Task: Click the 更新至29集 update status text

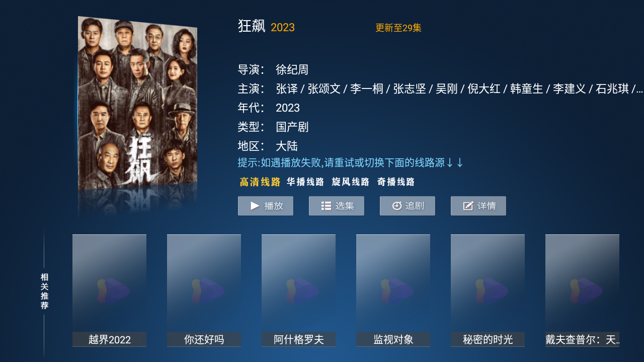Action: 398,28
